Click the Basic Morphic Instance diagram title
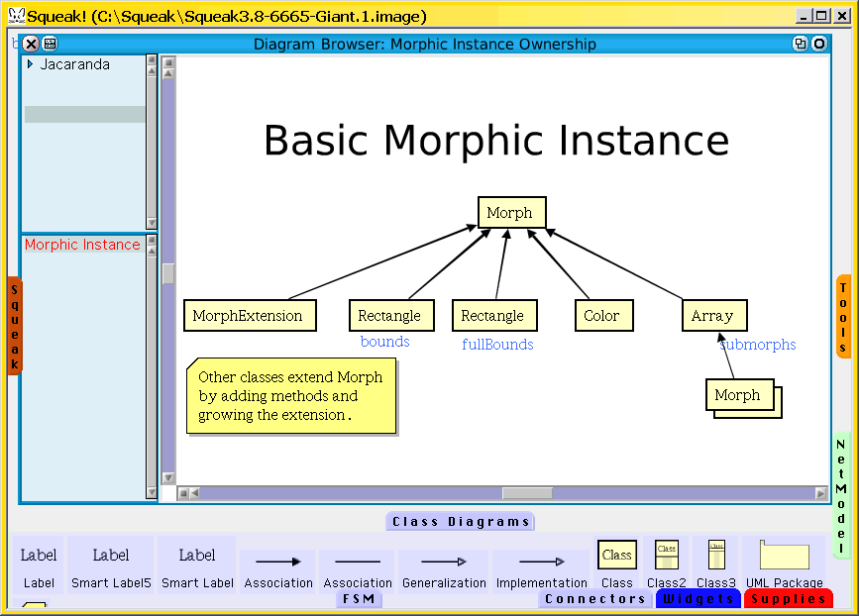859x616 pixels. click(496, 141)
